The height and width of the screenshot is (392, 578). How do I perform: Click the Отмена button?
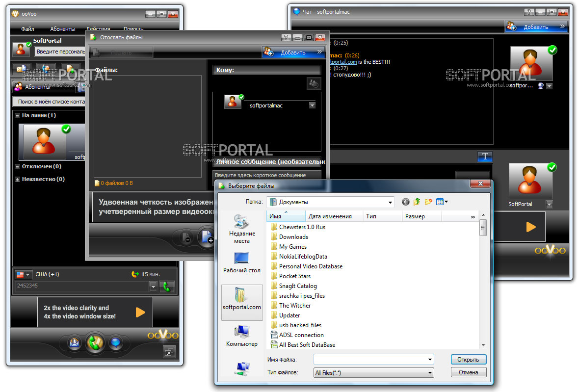[469, 372]
